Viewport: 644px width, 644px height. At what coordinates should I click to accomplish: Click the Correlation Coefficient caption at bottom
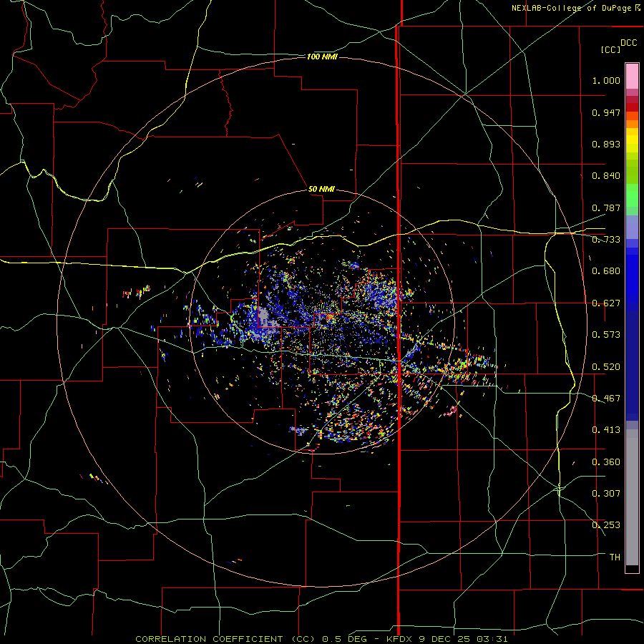click(321, 639)
